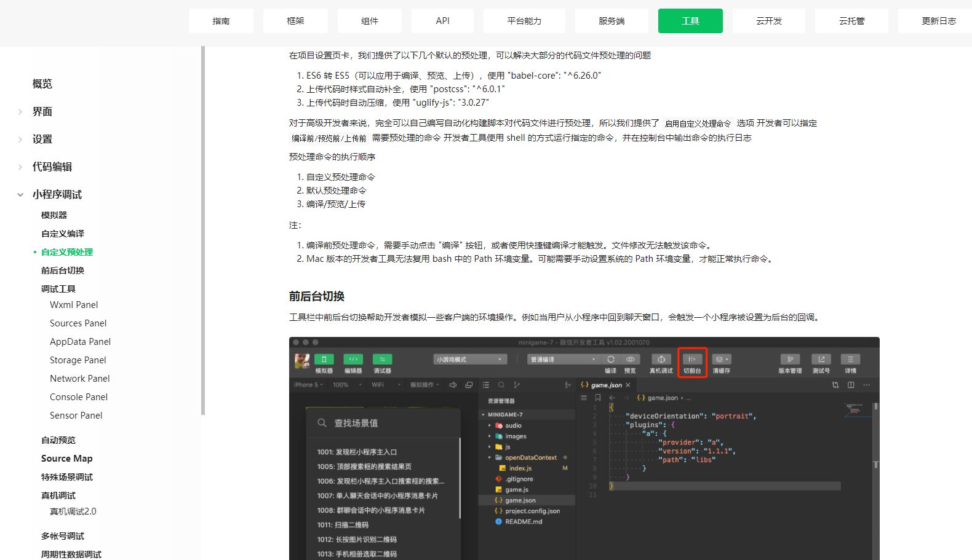The image size is (972, 560).
Task: Click the sidebar vertical scrollbar
Action: (x=203, y=231)
